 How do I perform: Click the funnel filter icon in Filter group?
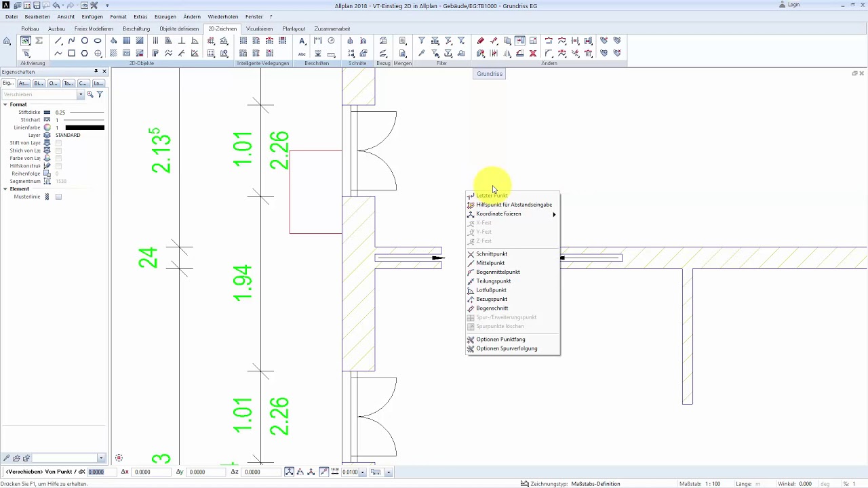(422, 41)
